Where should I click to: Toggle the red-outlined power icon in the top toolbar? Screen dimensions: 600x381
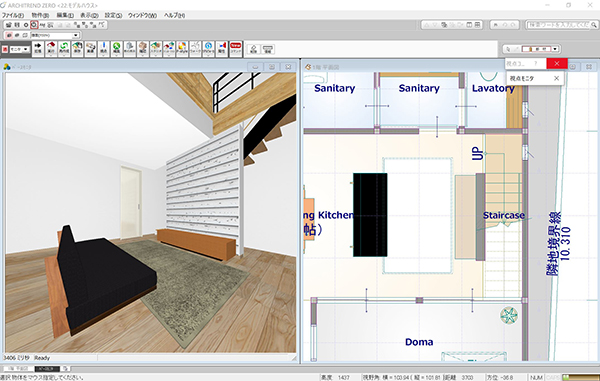pos(34,25)
